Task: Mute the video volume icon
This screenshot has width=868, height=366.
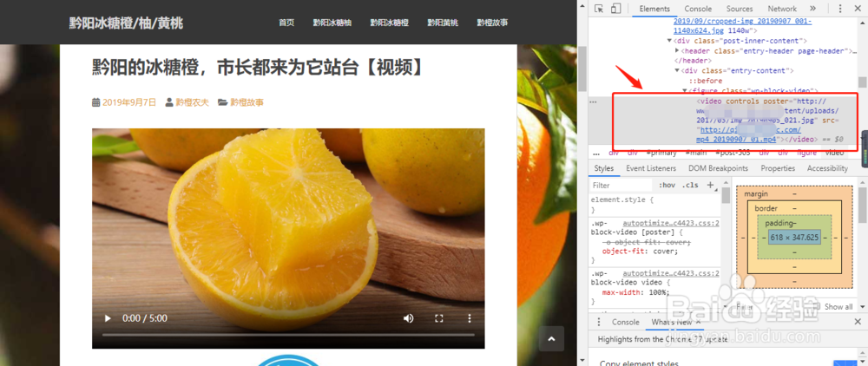Action: click(409, 318)
